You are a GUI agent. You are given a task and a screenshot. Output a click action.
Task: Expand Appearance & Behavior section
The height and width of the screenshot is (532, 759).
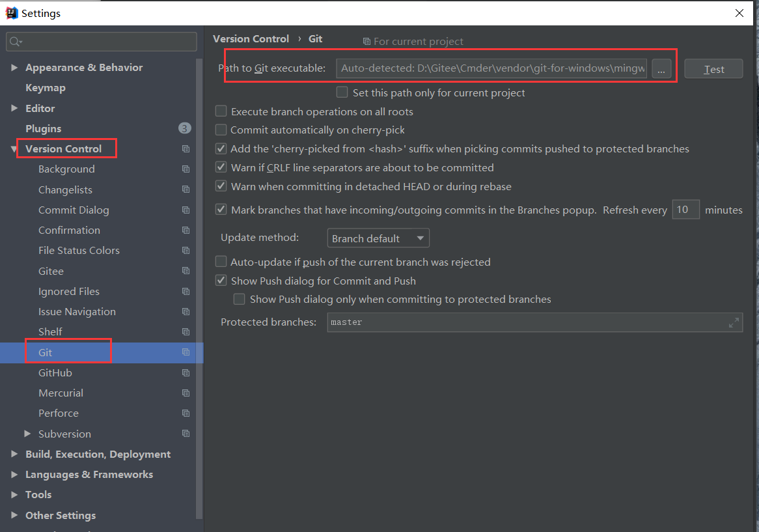coord(14,67)
